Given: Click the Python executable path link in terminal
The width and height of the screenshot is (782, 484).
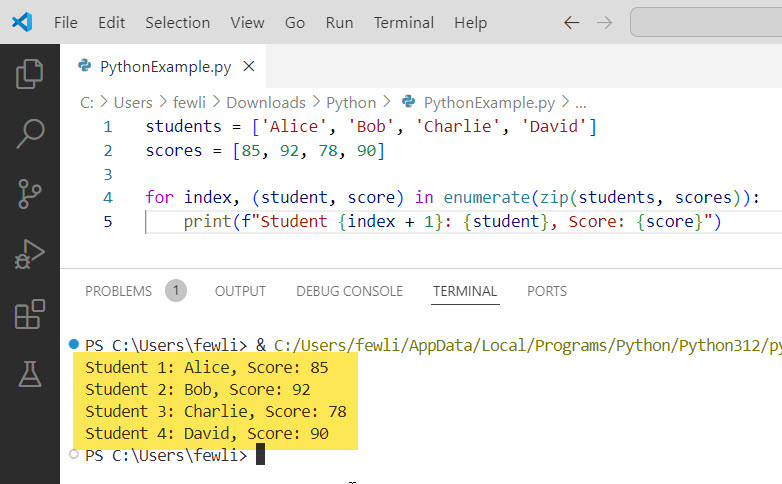Looking at the screenshot, I should 528,345.
